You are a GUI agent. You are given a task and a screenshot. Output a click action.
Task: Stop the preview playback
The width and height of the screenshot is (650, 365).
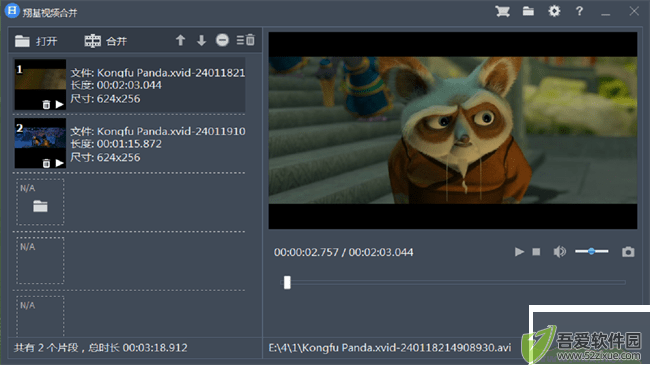536,252
